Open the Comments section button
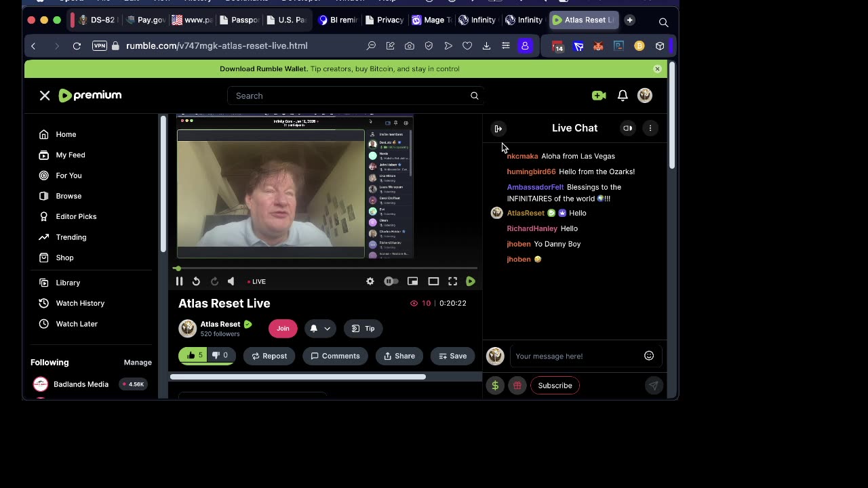 point(335,356)
